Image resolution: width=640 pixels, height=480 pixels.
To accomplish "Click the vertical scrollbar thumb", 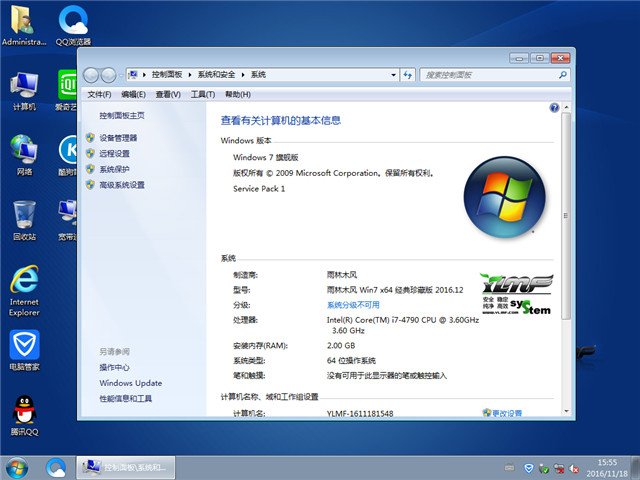I will click(x=566, y=216).
